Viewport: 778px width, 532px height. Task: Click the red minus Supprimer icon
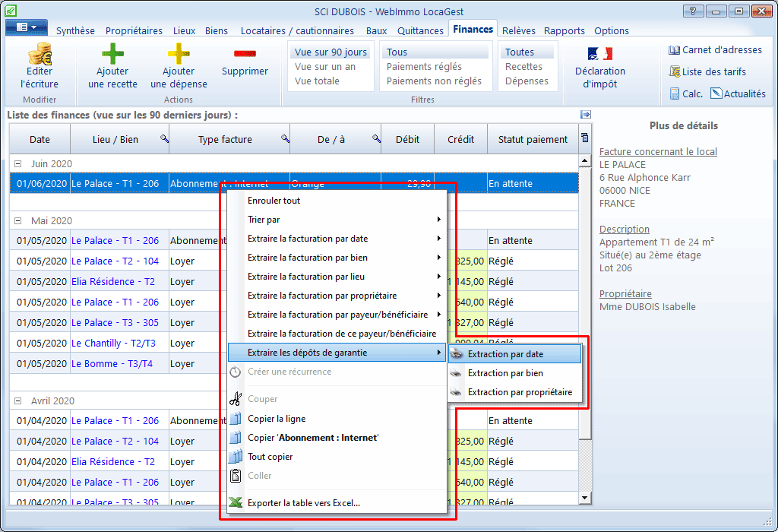245,54
